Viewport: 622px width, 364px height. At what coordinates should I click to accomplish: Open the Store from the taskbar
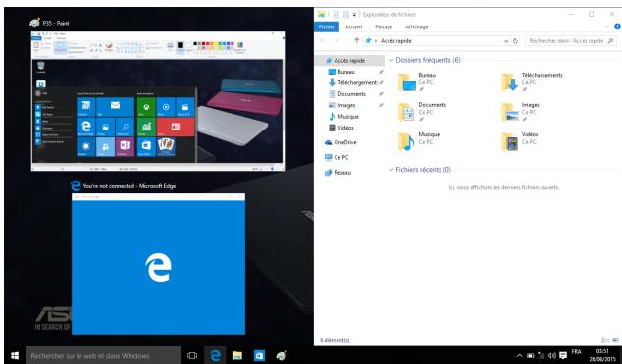click(x=259, y=356)
